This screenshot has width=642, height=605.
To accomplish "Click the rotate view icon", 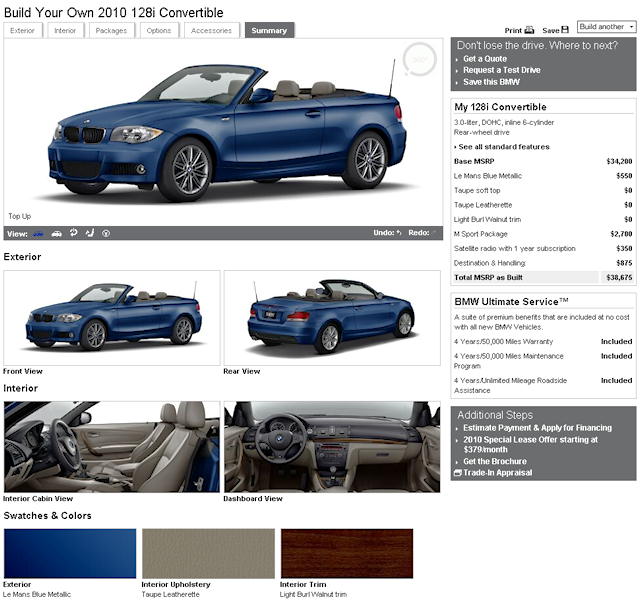I will click(x=73, y=233).
